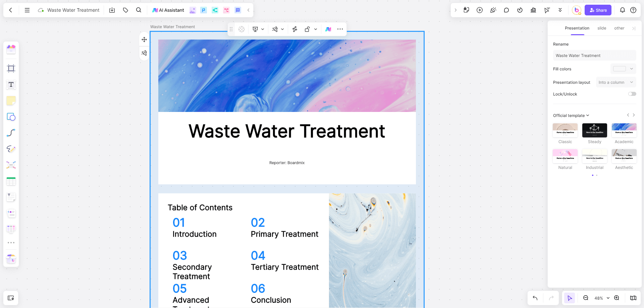The image size is (644, 308).
Task: Select the Text tool
Action: 11,84
